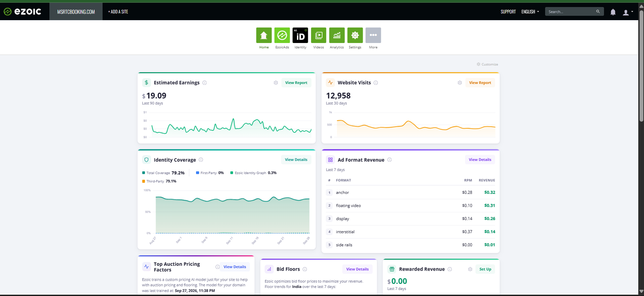The height and width of the screenshot is (296, 644).
Task: Open the user account dropdown
Action: click(x=628, y=12)
